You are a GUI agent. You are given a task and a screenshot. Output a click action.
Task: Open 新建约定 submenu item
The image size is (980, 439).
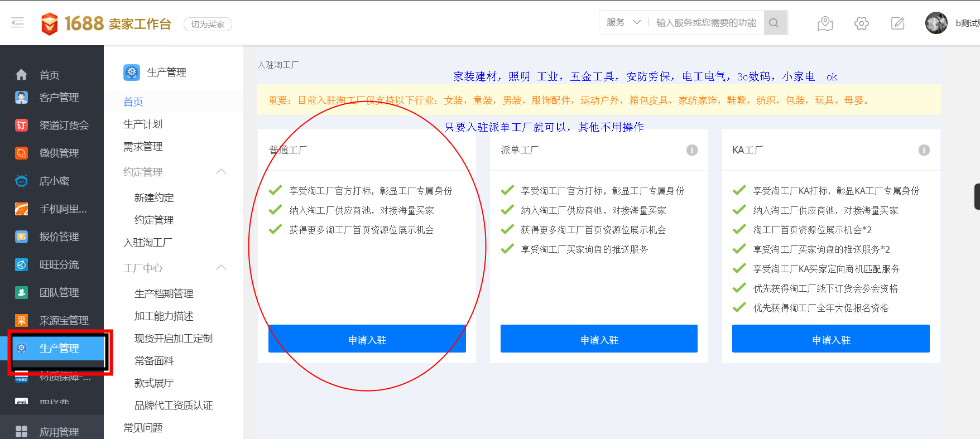click(154, 197)
